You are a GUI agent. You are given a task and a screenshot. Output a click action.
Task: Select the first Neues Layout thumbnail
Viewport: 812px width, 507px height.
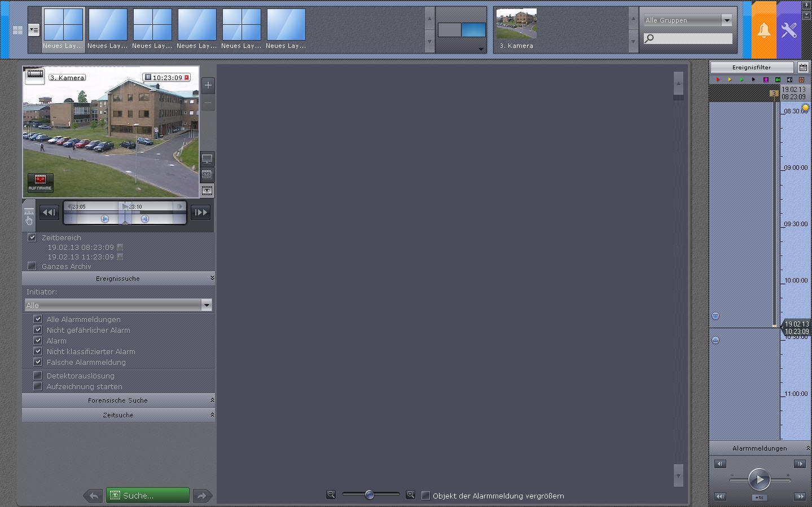(x=63, y=29)
